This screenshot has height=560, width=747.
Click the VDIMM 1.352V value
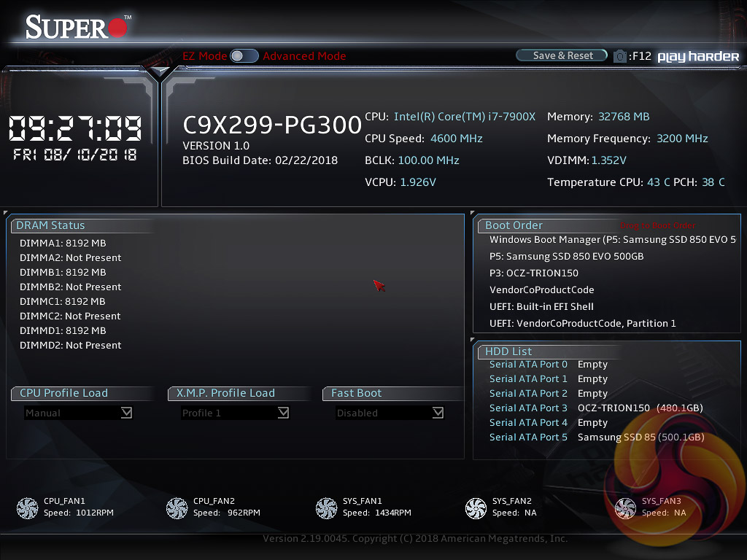click(x=609, y=160)
